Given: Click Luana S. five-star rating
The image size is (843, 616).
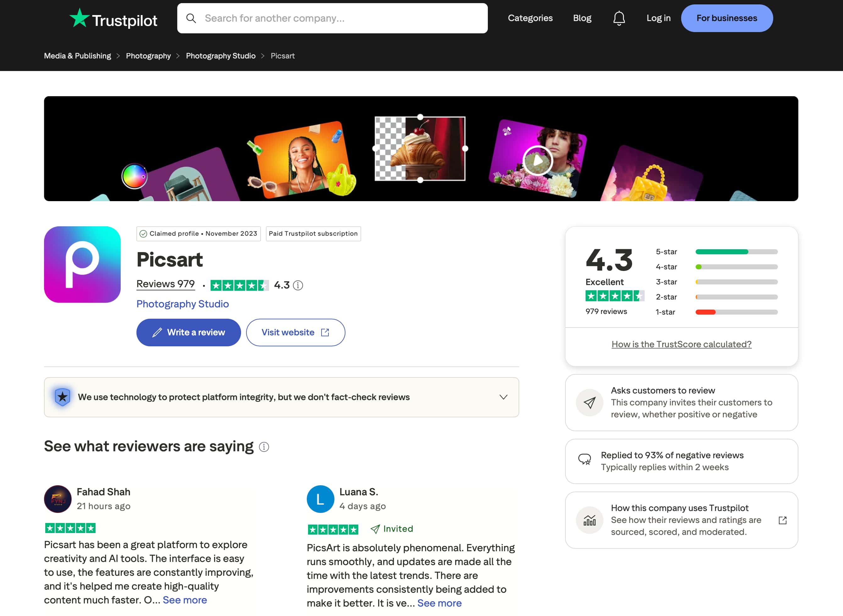Looking at the screenshot, I should click(333, 529).
